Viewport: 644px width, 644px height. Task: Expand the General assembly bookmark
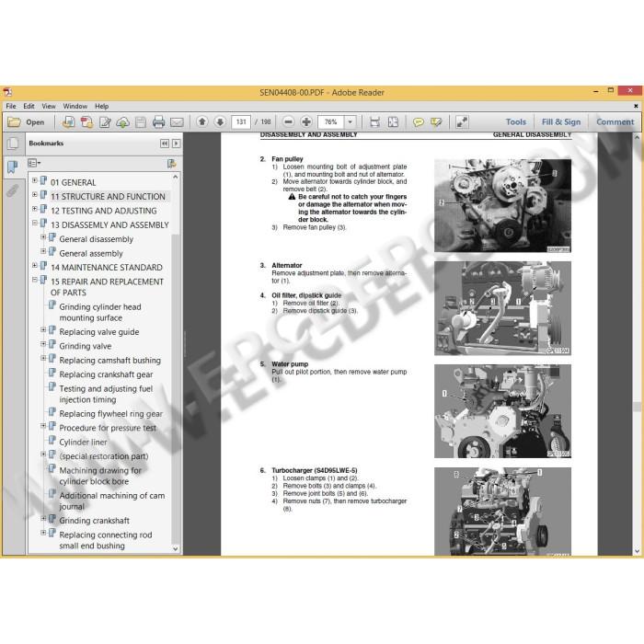43,251
